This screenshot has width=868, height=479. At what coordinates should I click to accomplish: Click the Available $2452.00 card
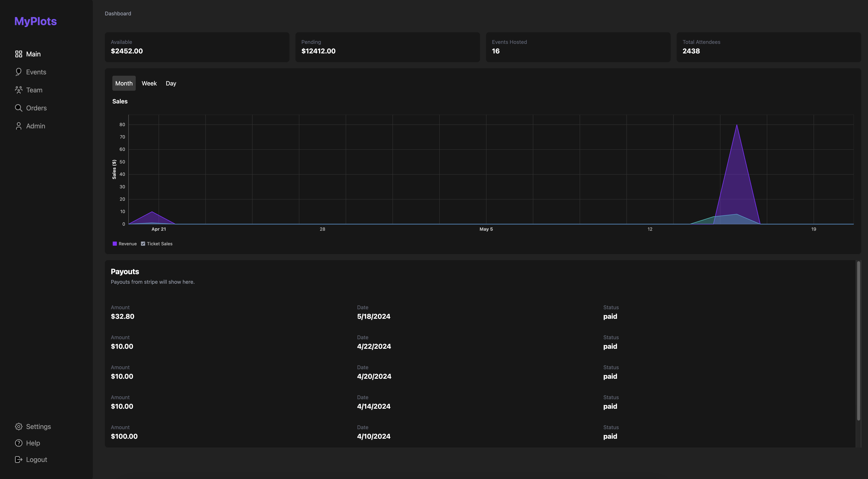(197, 47)
